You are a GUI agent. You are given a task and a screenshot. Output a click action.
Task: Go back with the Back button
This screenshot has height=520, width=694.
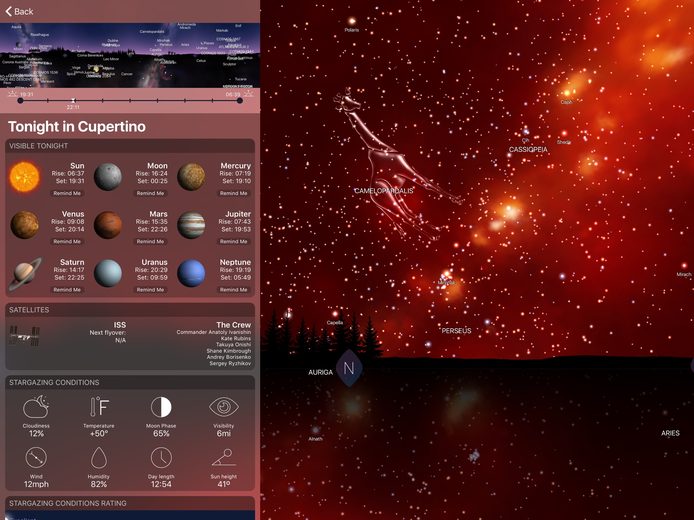pos(19,12)
